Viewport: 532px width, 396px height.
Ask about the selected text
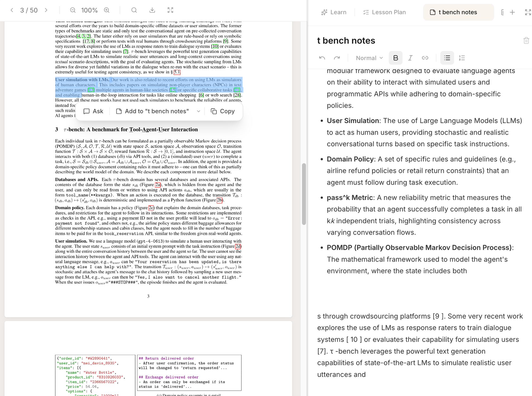pos(93,111)
